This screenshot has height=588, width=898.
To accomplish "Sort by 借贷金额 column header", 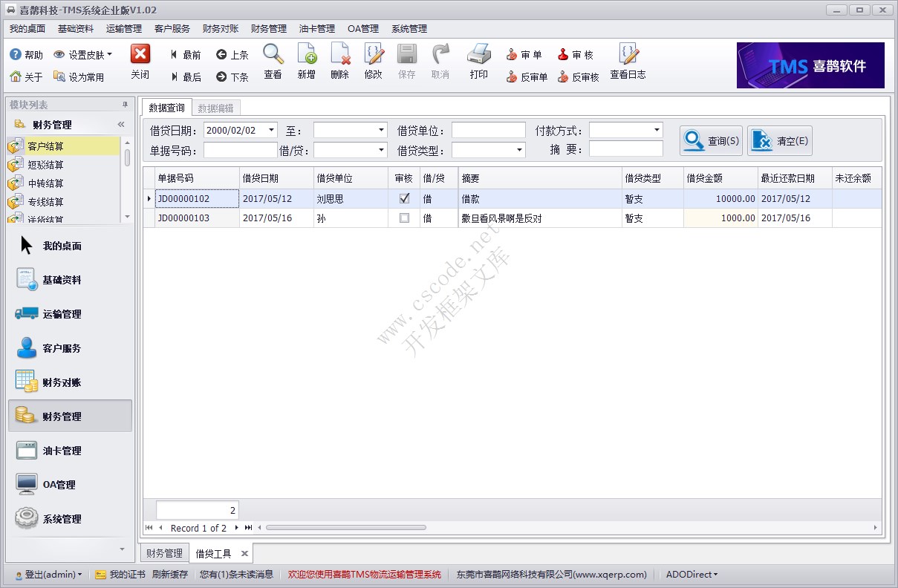I will coord(720,178).
